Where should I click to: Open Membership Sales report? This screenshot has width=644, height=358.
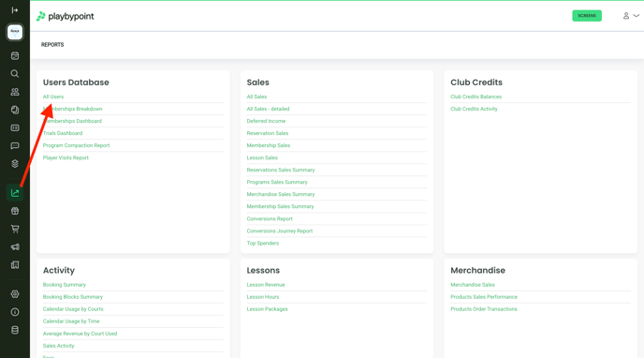pyautogui.click(x=269, y=145)
